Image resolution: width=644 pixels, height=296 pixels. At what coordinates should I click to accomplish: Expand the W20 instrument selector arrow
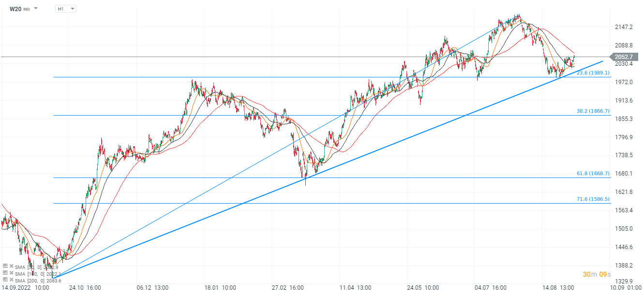tap(36, 9)
